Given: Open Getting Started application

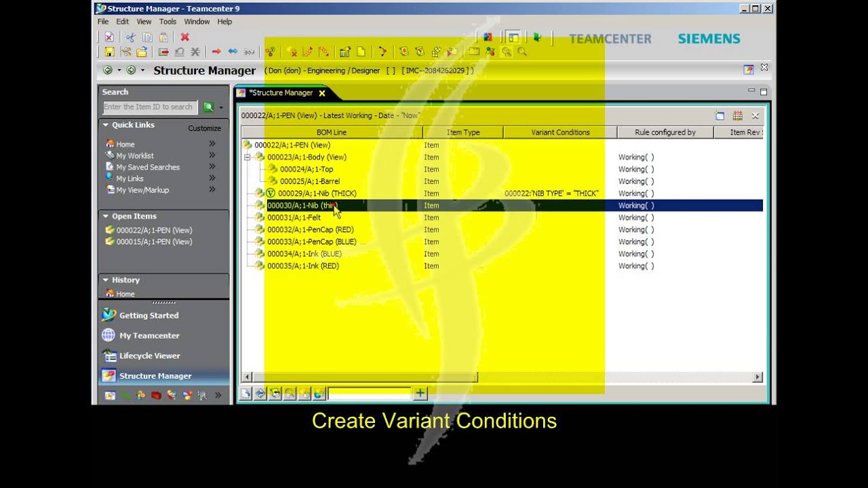Looking at the screenshot, I should pyautogui.click(x=149, y=315).
